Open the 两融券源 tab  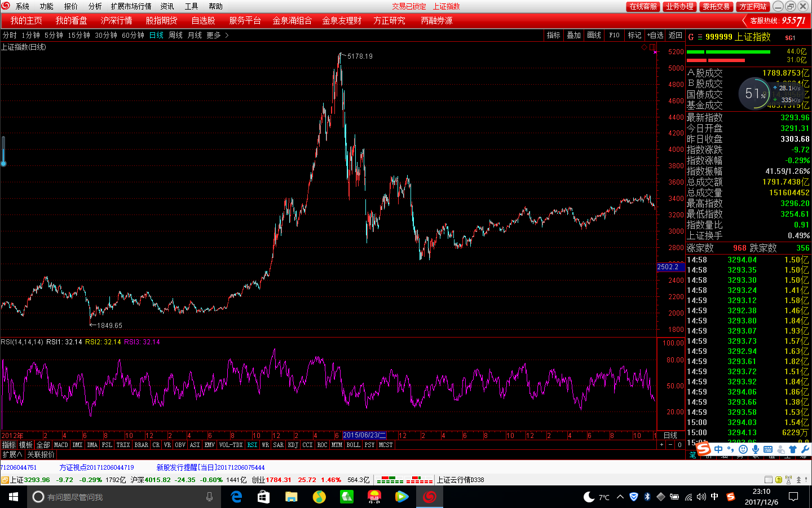436,20
